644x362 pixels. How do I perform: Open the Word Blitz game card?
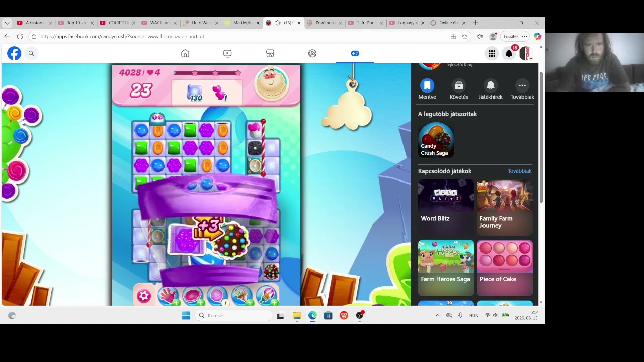click(x=446, y=207)
